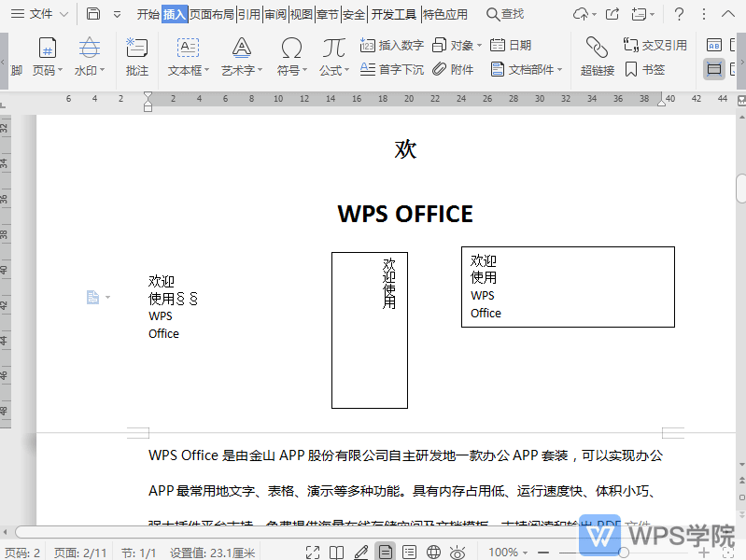
Task: Toggle eye protection mode icon
Action: coord(457,553)
